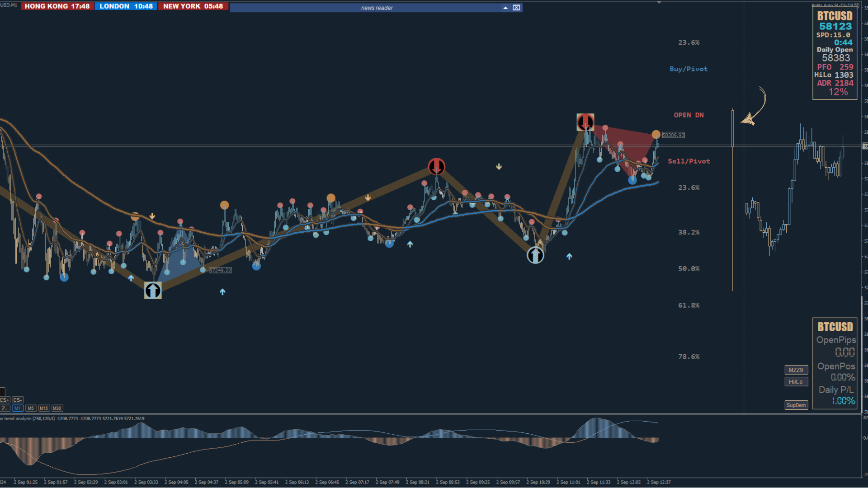
Task: Click the Z- zoom out button
Action: (x=5, y=408)
